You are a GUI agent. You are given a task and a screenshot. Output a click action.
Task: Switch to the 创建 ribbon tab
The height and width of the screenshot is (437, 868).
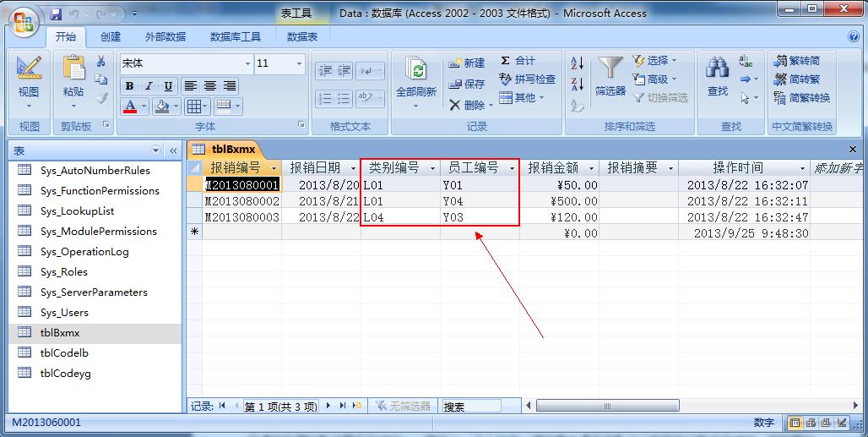[x=110, y=36]
